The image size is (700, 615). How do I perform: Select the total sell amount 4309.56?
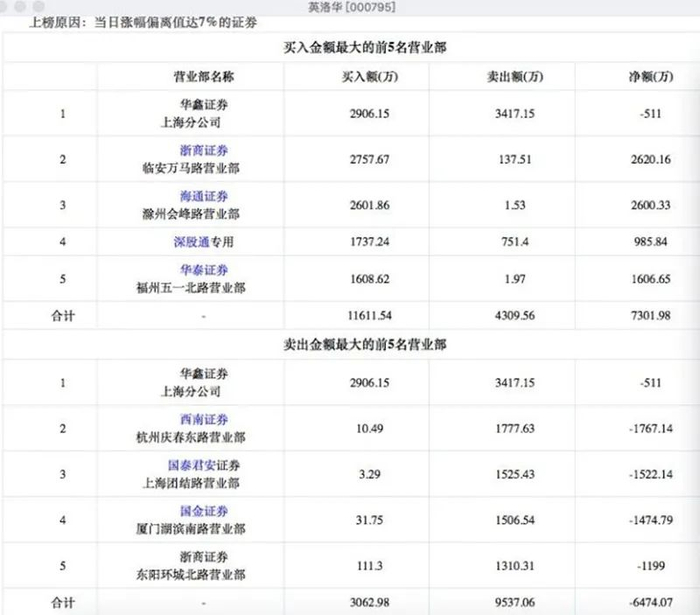coord(515,316)
